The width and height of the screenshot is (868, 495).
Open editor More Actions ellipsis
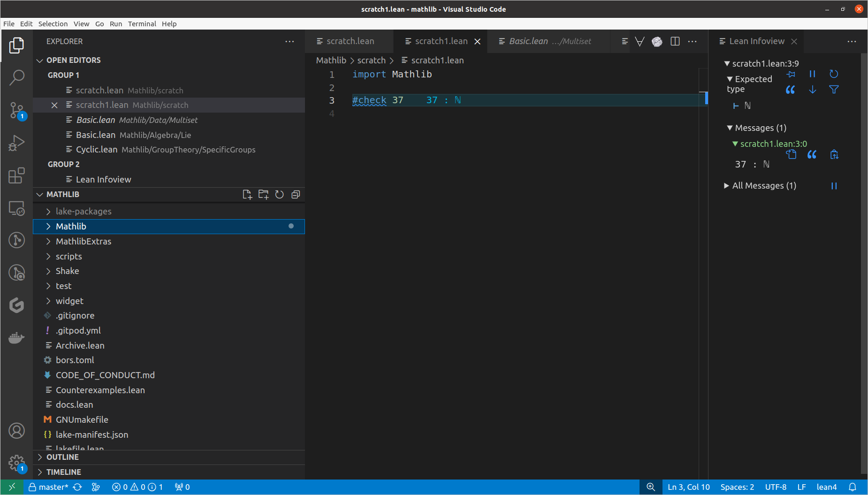(693, 41)
